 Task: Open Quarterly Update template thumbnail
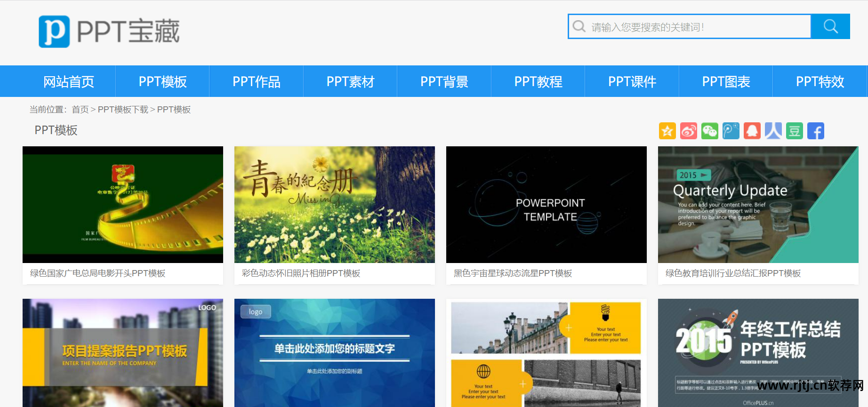(x=758, y=204)
